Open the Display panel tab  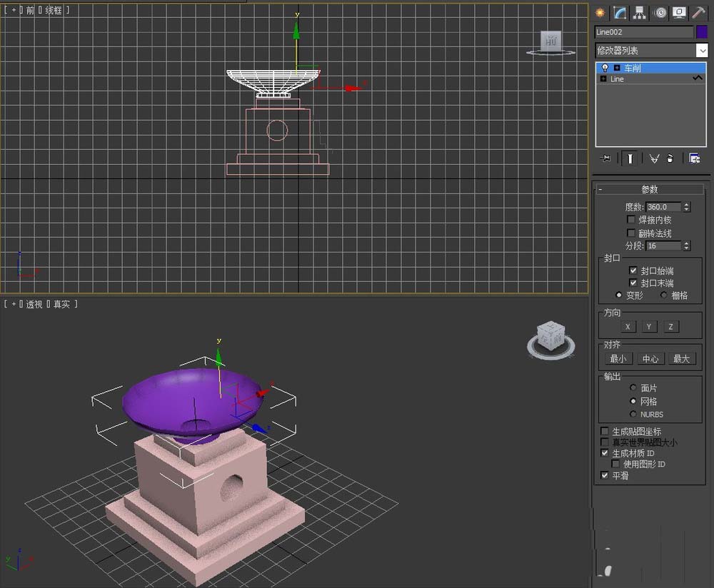(679, 13)
